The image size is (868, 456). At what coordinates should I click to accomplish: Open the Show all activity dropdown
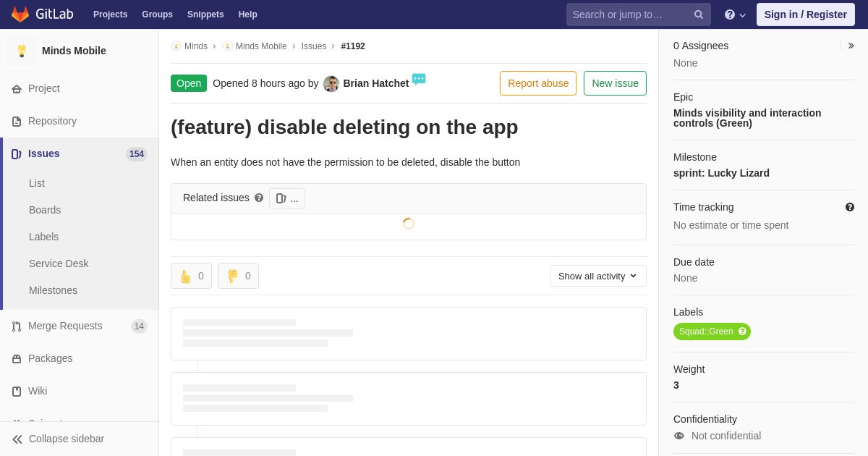pos(598,276)
